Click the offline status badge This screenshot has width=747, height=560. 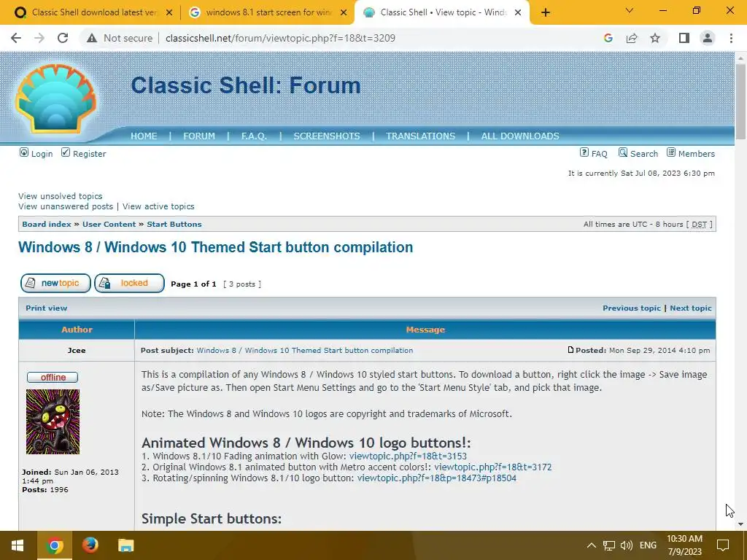(x=53, y=378)
